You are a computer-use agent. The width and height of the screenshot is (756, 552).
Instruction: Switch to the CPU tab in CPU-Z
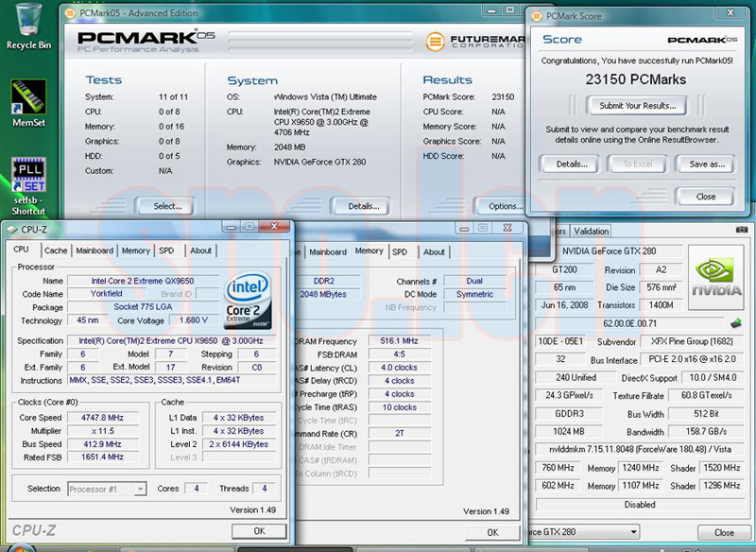(21, 250)
